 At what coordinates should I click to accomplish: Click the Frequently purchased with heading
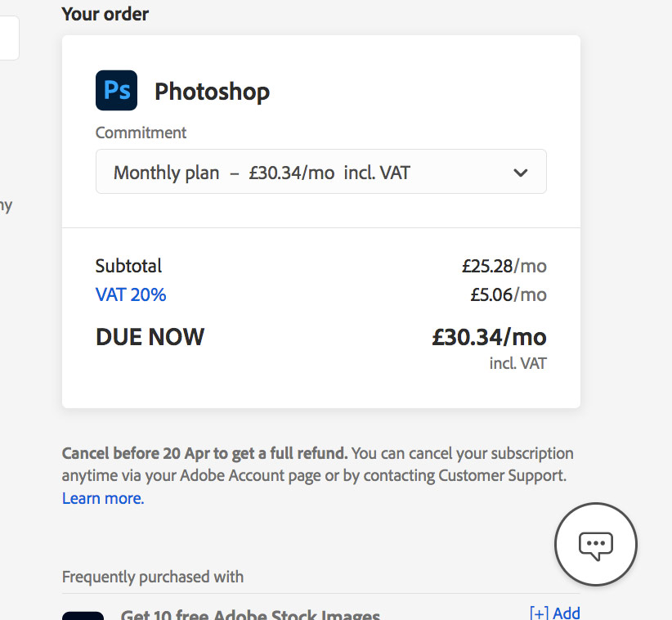click(153, 577)
